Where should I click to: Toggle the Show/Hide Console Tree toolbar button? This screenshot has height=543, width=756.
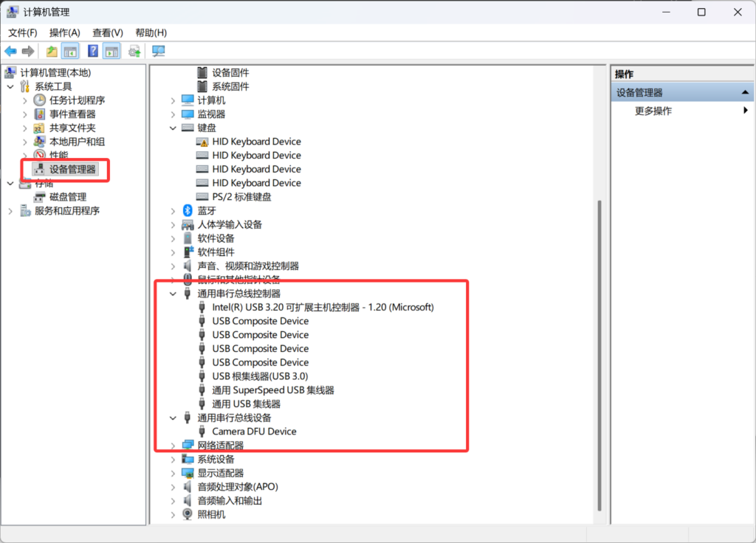(x=71, y=51)
